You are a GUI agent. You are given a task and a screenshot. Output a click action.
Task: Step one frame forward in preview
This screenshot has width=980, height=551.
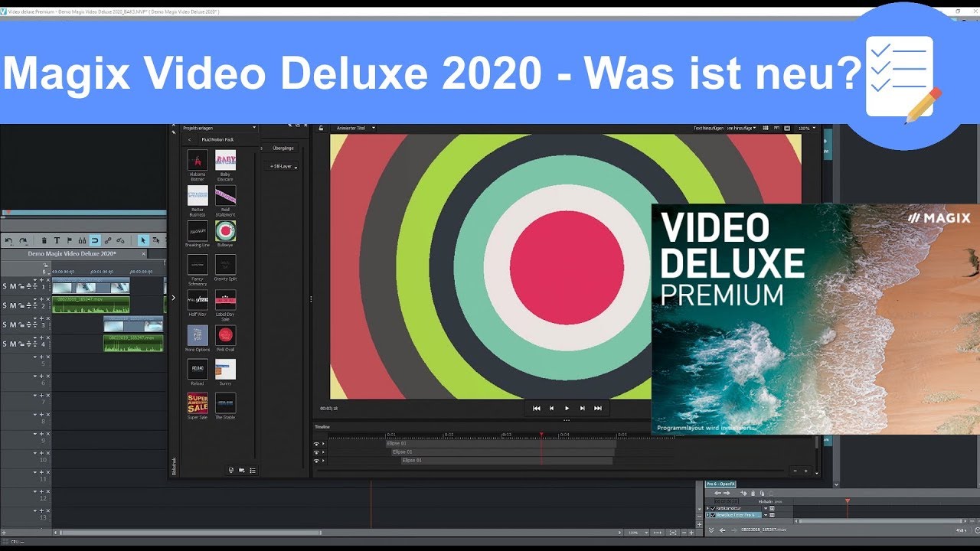click(x=582, y=409)
